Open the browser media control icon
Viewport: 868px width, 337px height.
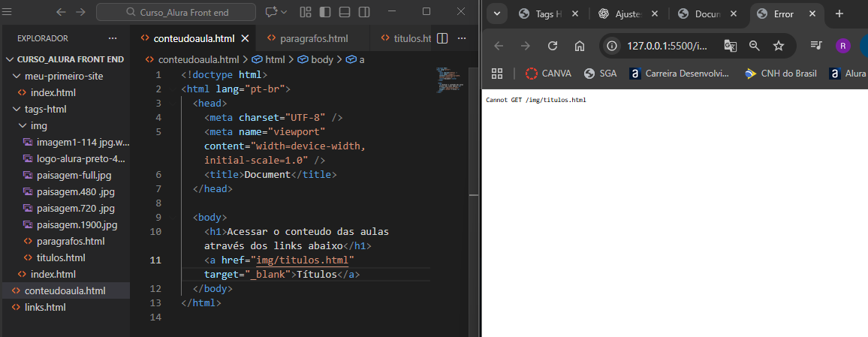pos(816,46)
